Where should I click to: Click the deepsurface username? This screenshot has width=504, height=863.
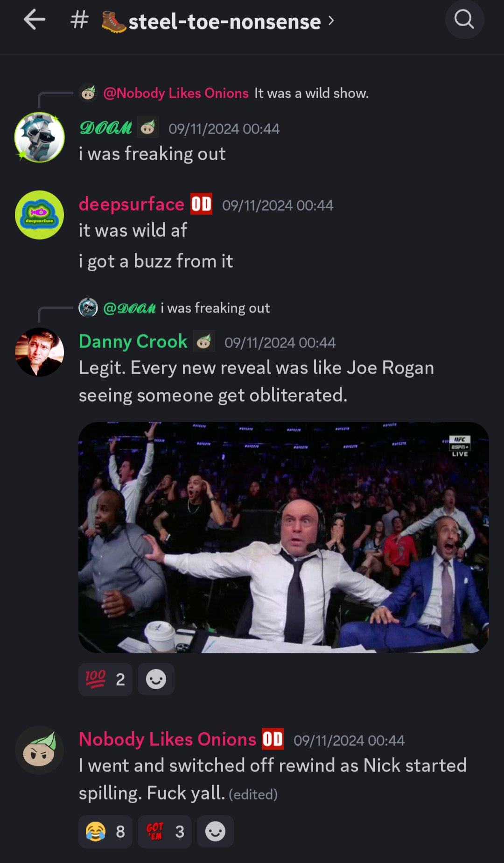(x=132, y=204)
